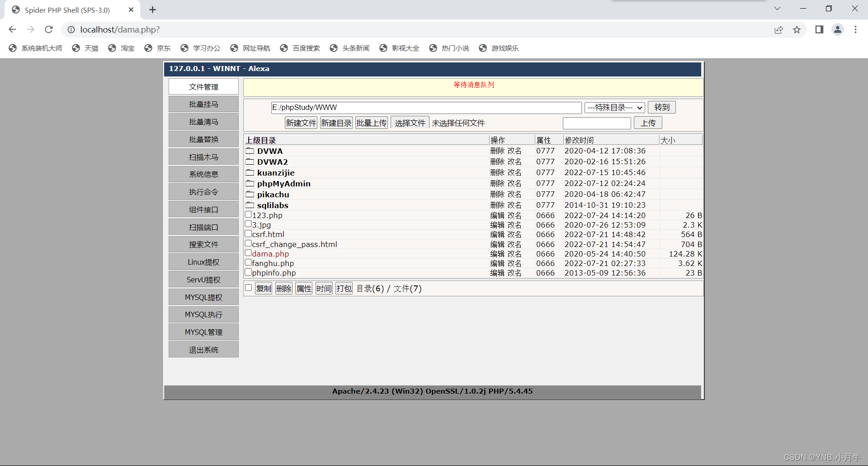This screenshot has width=868, height=466.
Task: Open the Linux提权 menu item
Action: [203, 262]
